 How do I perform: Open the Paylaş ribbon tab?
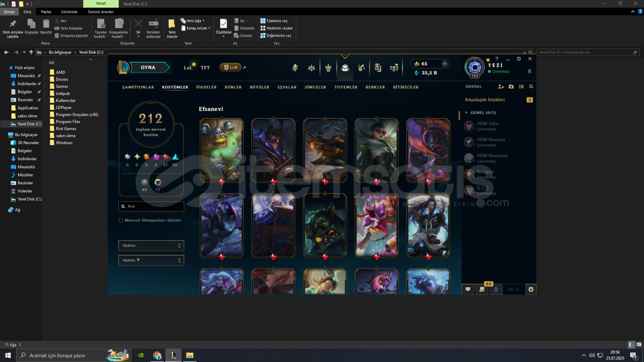tap(46, 12)
